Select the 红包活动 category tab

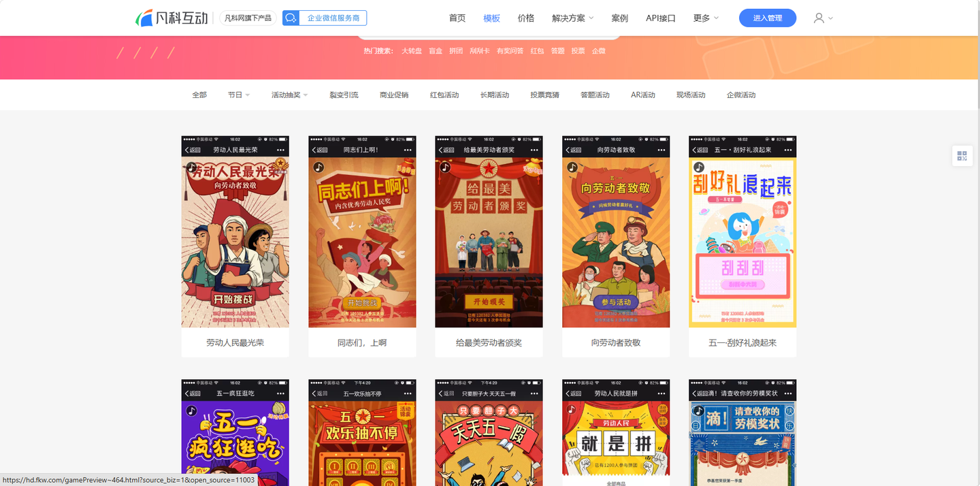tap(444, 95)
